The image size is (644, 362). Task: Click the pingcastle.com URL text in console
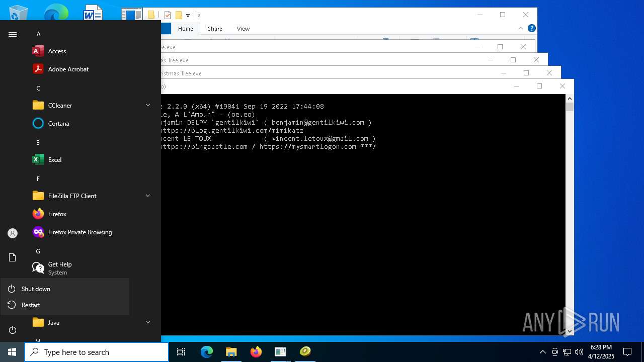click(204, 147)
